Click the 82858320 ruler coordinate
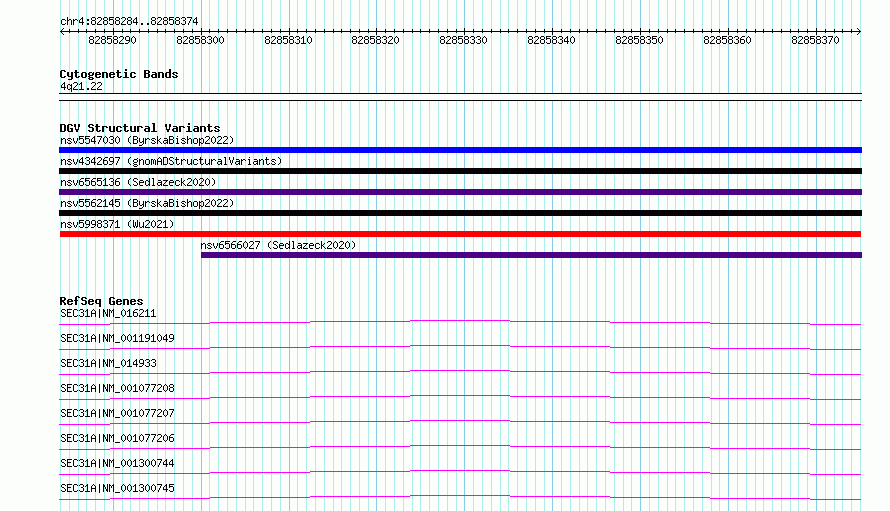 point(376,40)
